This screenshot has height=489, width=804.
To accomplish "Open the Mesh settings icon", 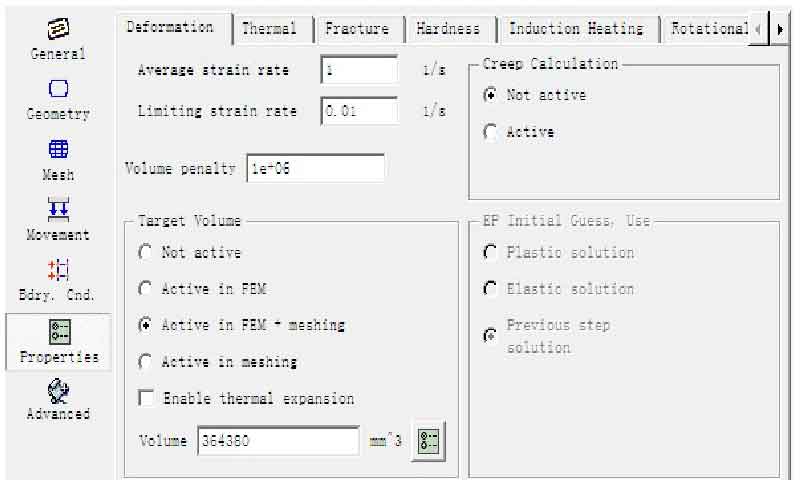I will point(58,149).
